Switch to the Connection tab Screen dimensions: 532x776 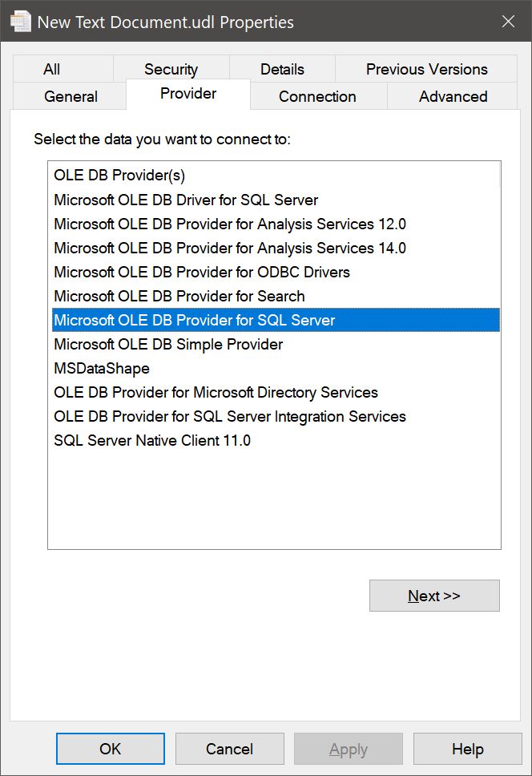317,96
